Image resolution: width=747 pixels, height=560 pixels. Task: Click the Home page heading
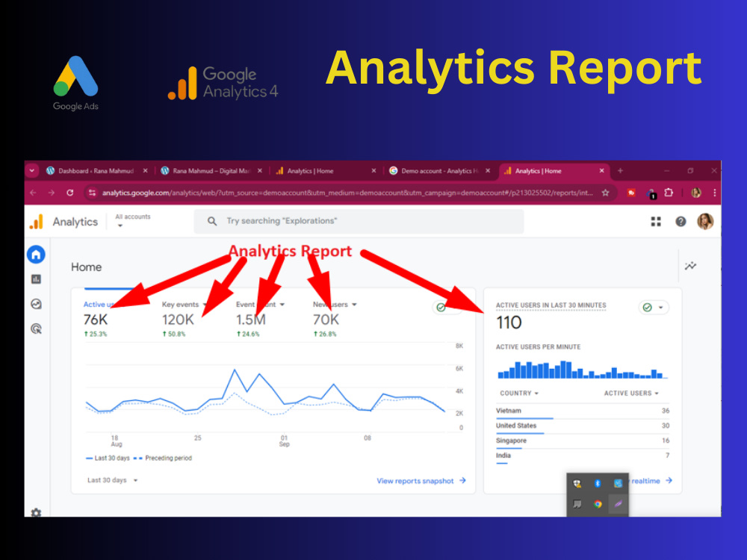[x=86, y=267]
